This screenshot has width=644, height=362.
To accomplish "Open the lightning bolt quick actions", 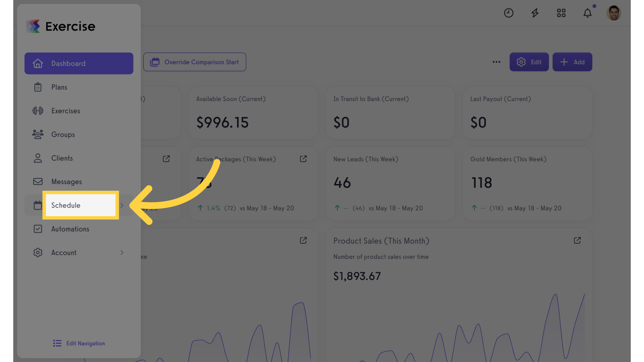I will [x=535, y=13].
